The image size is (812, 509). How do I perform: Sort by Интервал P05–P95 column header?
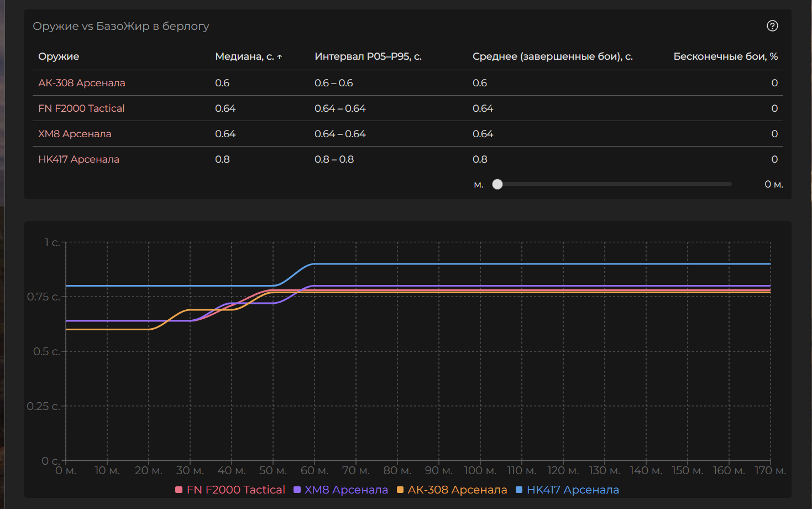368,56
